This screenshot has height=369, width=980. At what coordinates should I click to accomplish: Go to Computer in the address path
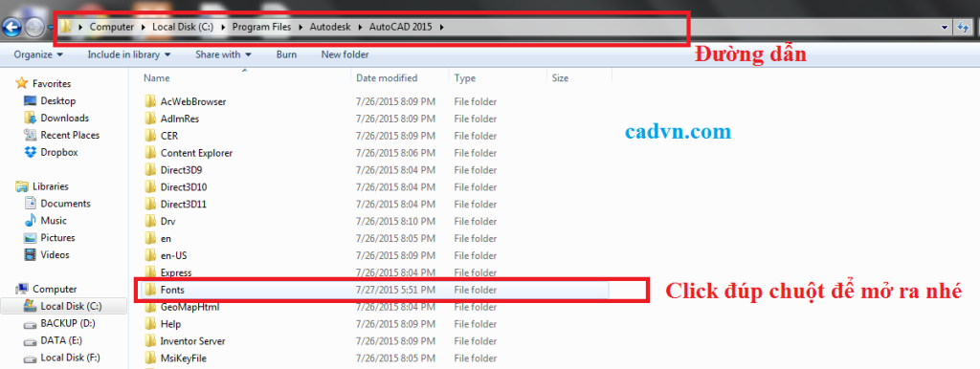pos(112,28)
